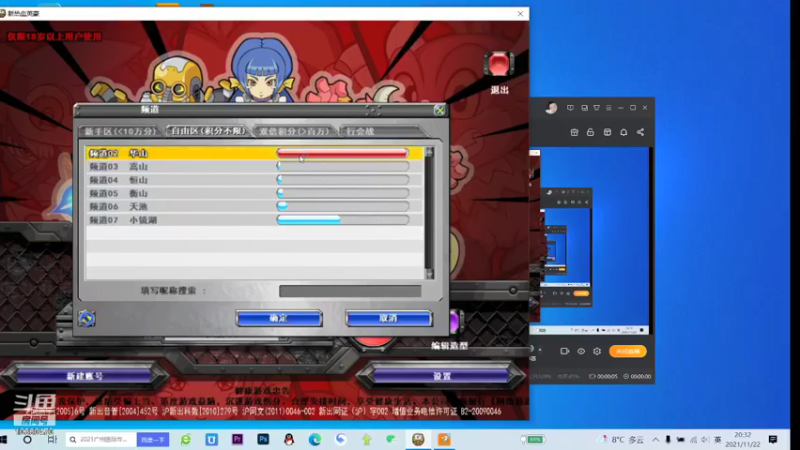Click refresh icon at channel dialog bottom-left
Screen dimensions: 800x450
pos(87,318)
